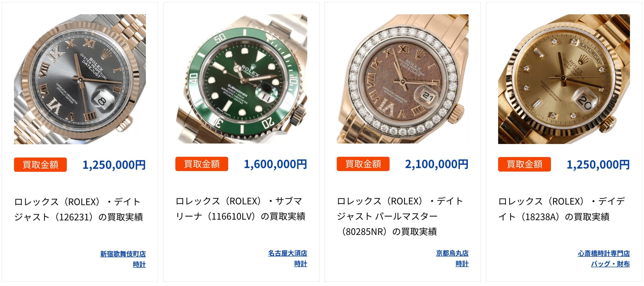Open the バッグ・財布 category link

point(610,264)
